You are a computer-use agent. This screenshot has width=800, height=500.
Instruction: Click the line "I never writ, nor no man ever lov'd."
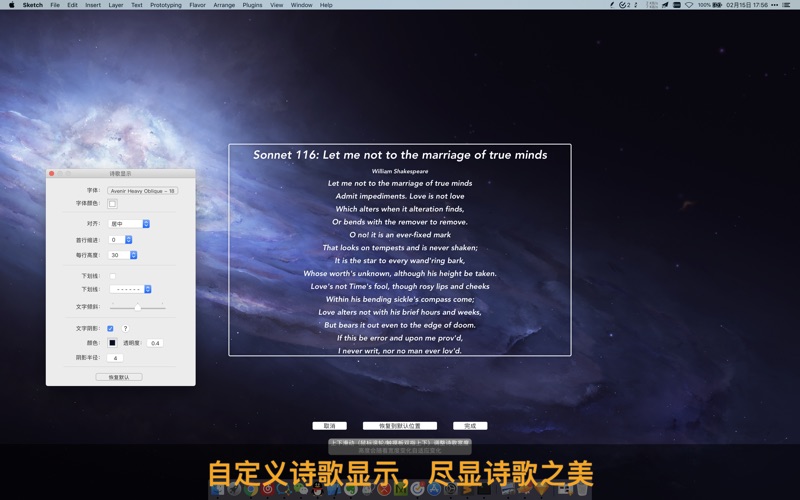(x=400, y=351)
